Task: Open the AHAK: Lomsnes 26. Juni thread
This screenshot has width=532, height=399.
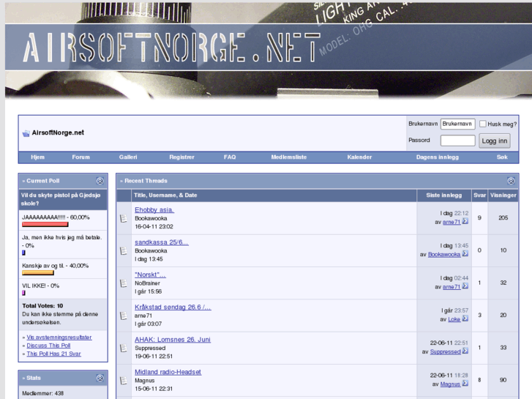Action: tap(173, 340)
